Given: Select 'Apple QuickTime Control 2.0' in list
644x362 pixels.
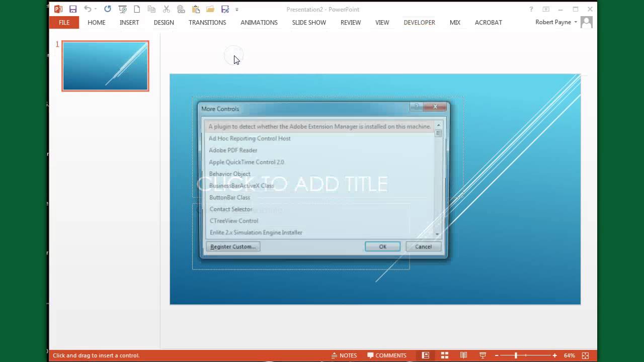Looking at the screenshot, I should coord(319,162).
